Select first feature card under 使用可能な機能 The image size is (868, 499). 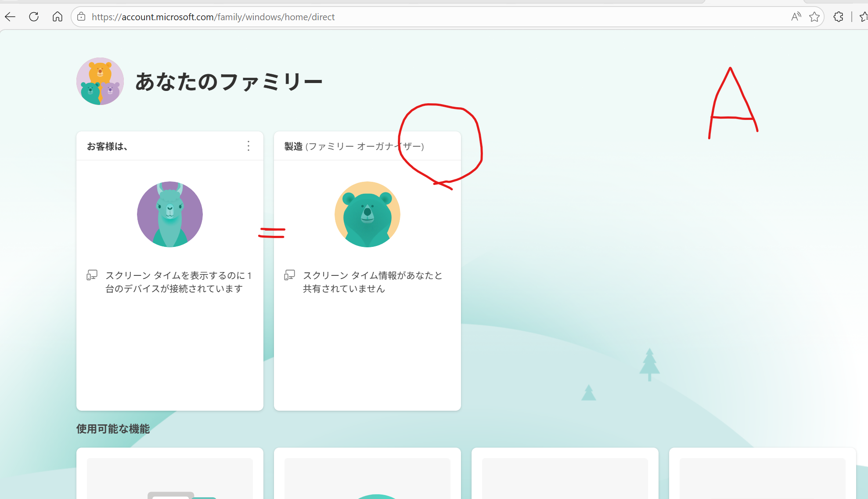click(170, 474)
